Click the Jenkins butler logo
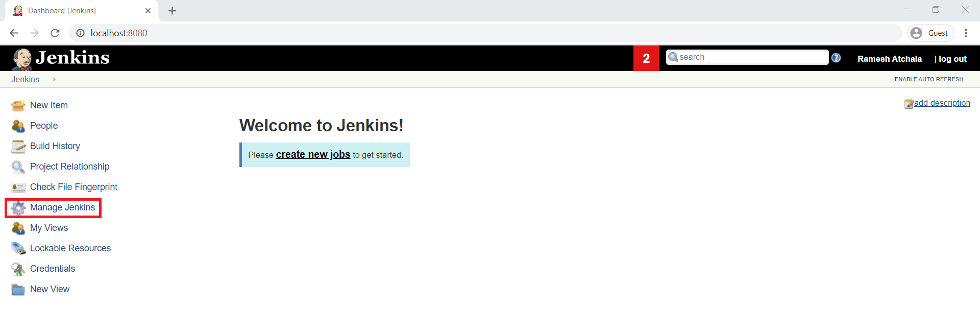 pyautogui.click(x=22, y=59)
